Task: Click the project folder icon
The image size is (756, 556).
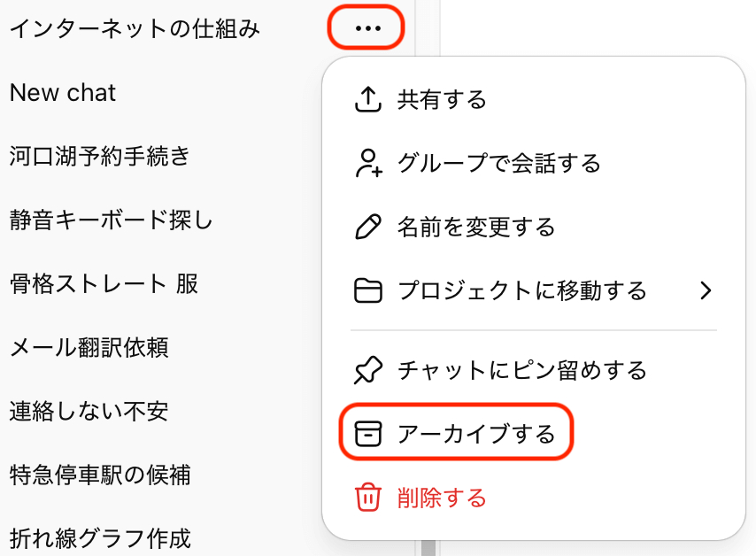Action: pyautogui.click(x=367, y=290)
